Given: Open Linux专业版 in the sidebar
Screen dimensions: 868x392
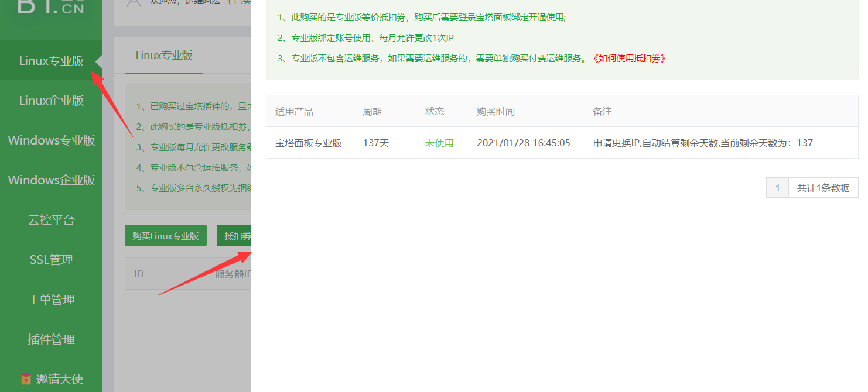Looking at the screenshot, I should [x=52, y=61].
